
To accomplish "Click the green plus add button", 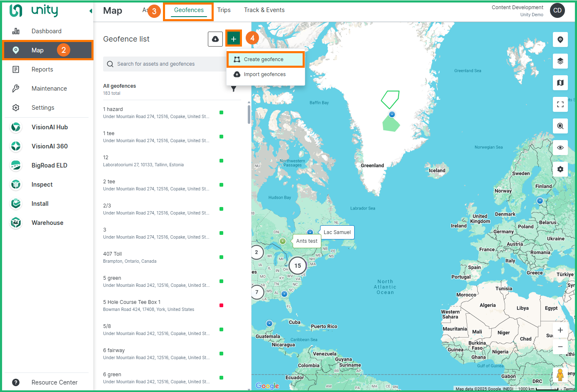I will (234, 39).
